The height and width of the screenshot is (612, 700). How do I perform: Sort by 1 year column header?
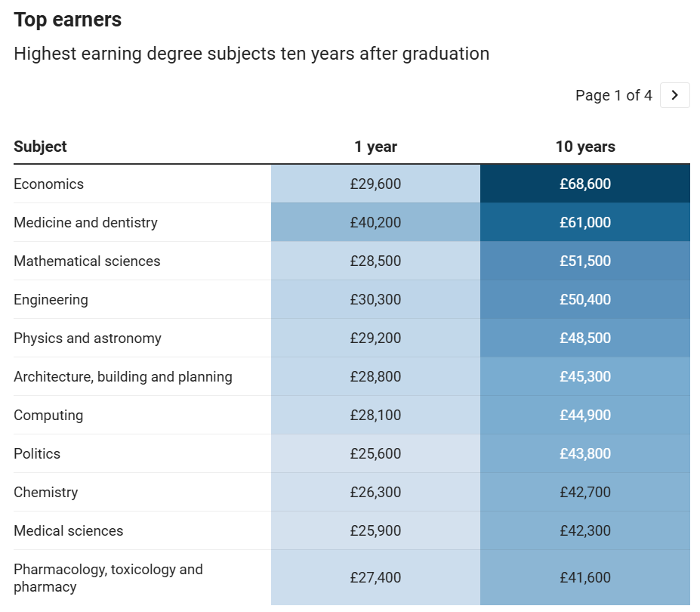[375, 147]
